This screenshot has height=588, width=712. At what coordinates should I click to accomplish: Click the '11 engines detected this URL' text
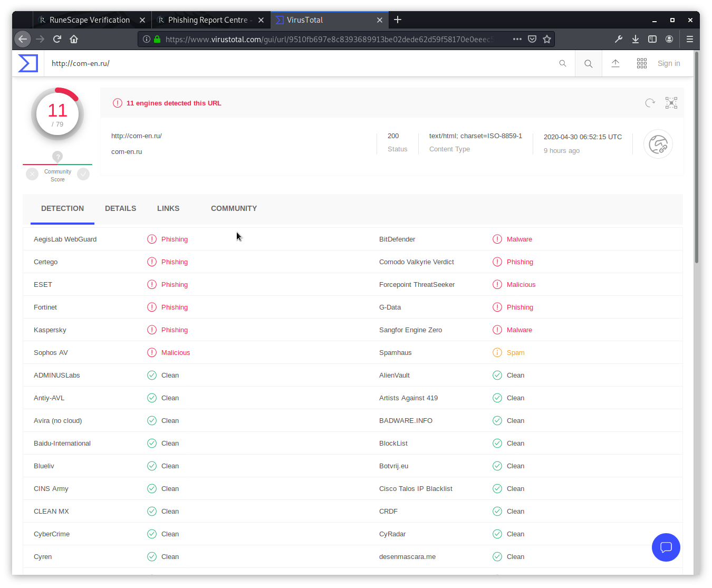174,103
